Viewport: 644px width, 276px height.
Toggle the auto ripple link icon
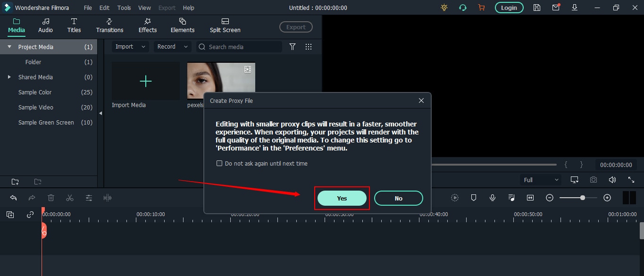30,215
